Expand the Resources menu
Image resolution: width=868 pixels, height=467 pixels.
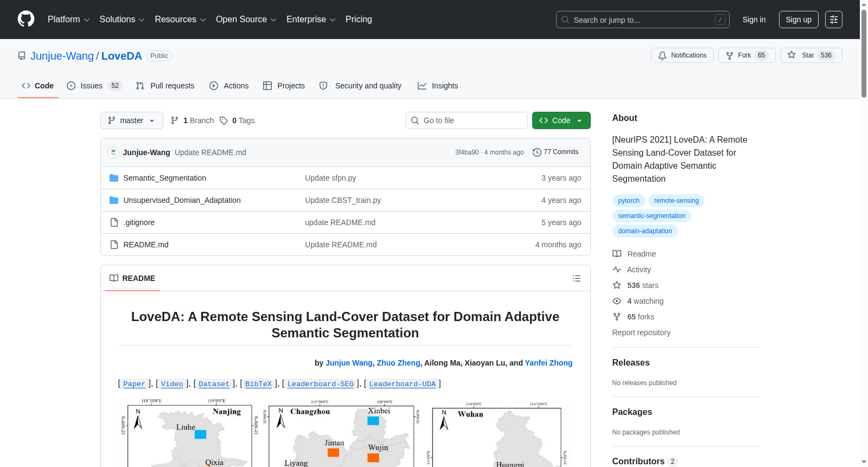[x=180, y=20]
